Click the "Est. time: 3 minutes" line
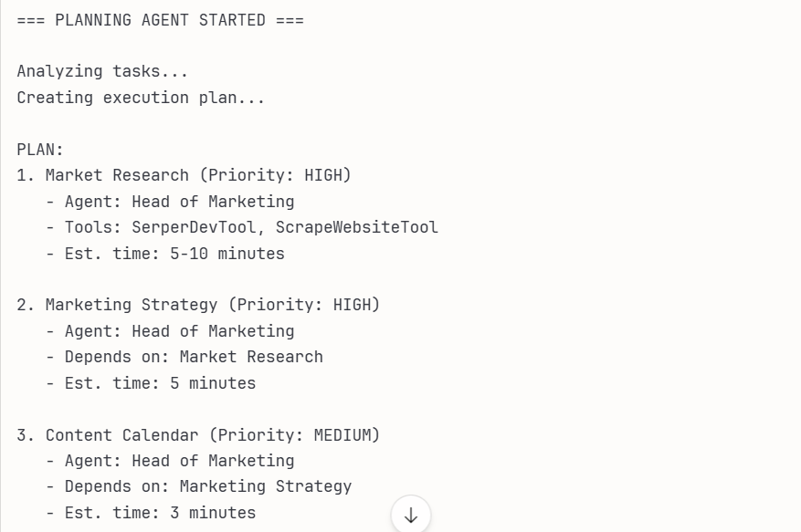 coord(151,513)
